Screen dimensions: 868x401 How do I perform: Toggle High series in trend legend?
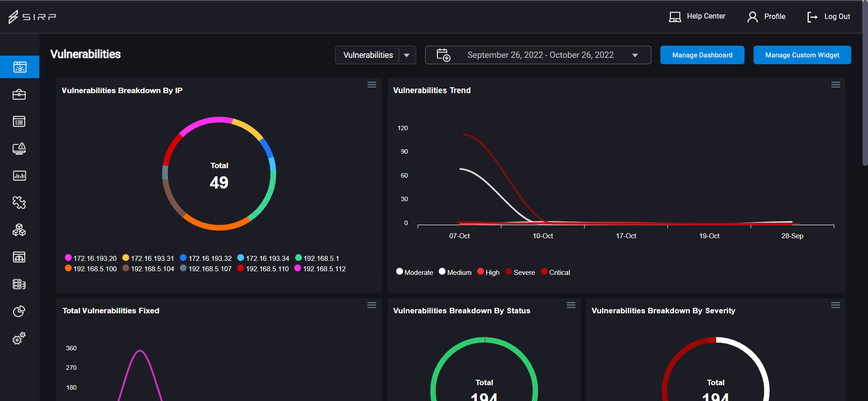(x=488, y=272)
